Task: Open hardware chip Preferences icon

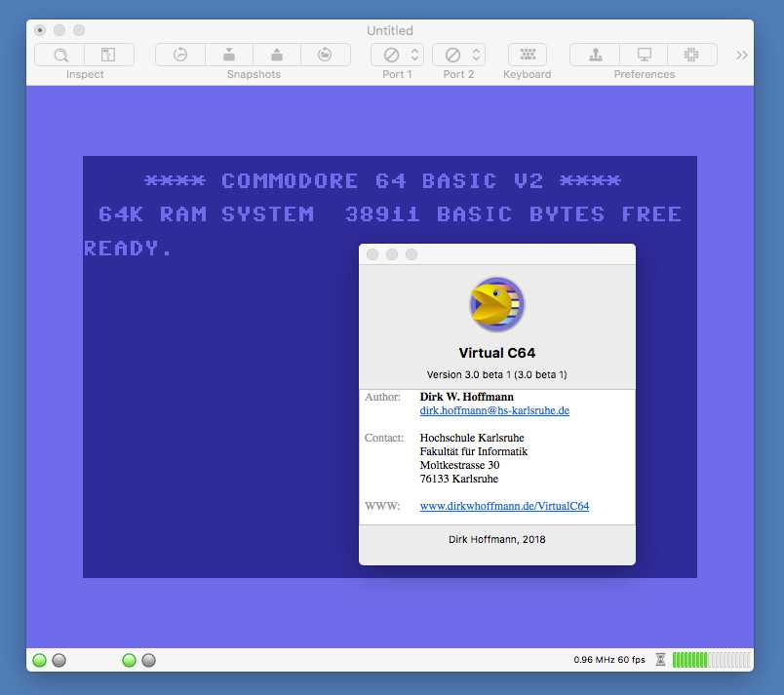Action: [x=692, y=55]
